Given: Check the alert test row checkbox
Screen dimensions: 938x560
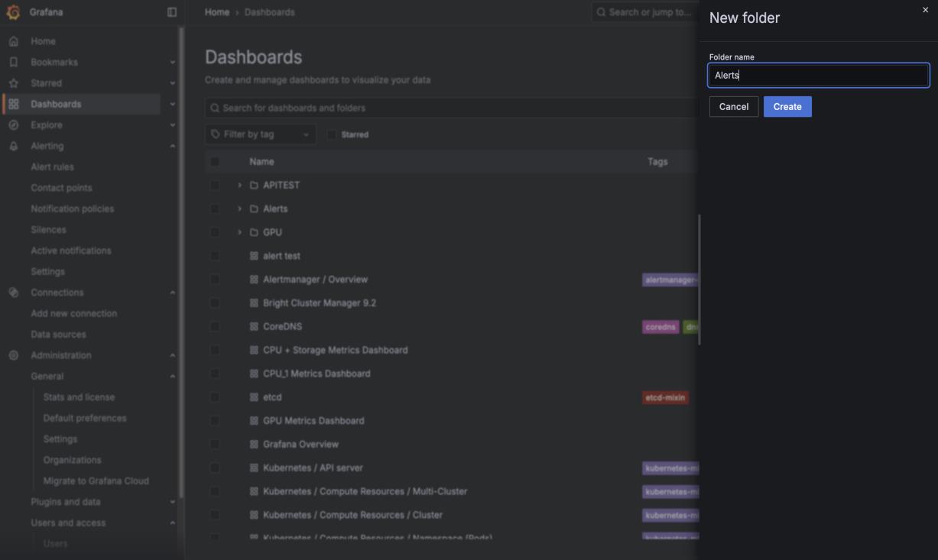Looking at the screenshot, I should pyautogui.click(x=215, y=256).
